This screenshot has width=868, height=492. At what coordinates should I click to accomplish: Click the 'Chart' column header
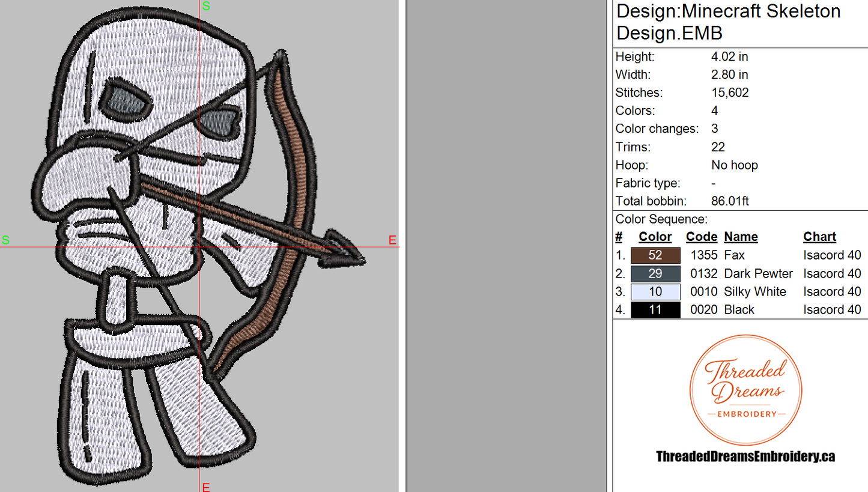click(819, 237)
